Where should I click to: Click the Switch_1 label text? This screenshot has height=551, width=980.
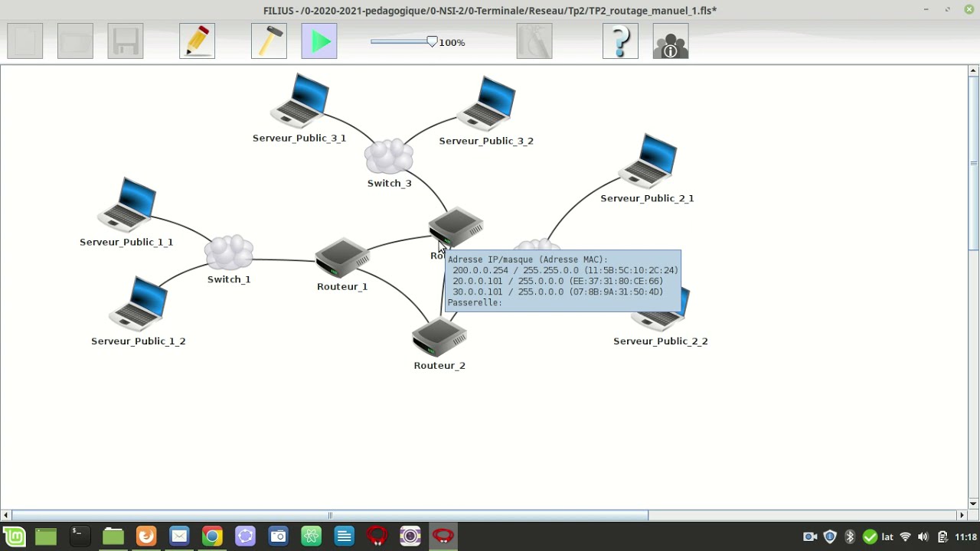click(229, 279)
